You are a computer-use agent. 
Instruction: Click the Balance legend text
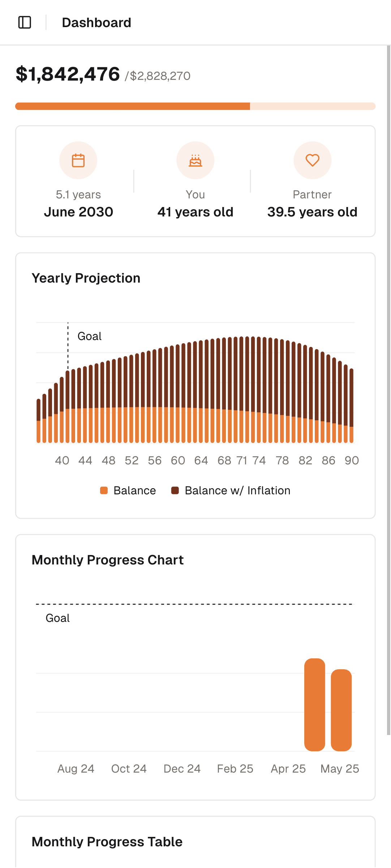(x=134, y=490)
